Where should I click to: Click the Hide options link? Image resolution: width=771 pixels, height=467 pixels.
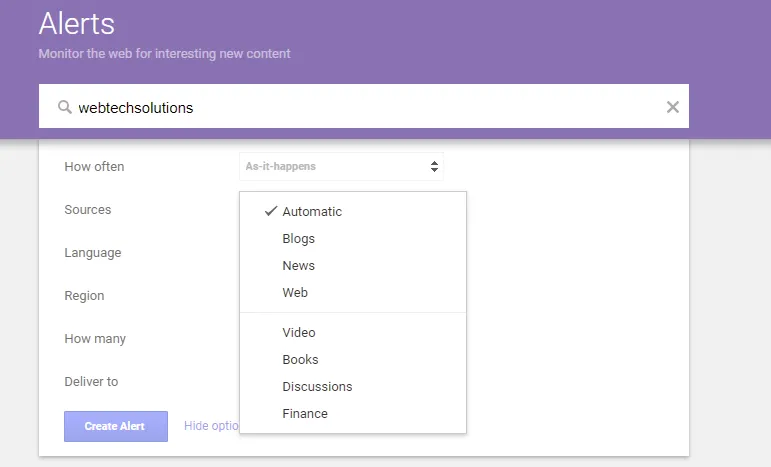coord(211,426)
